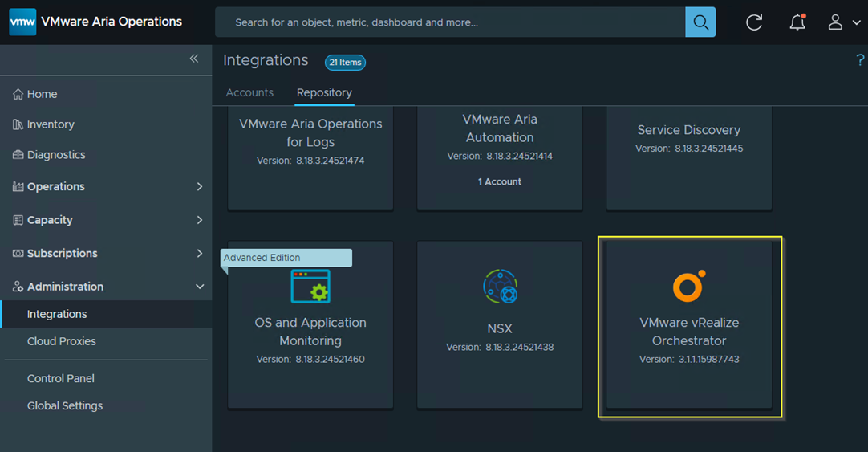Refresh the page with the reload icon
Viewport: 868px width, 452px height.
pos(754,22)
